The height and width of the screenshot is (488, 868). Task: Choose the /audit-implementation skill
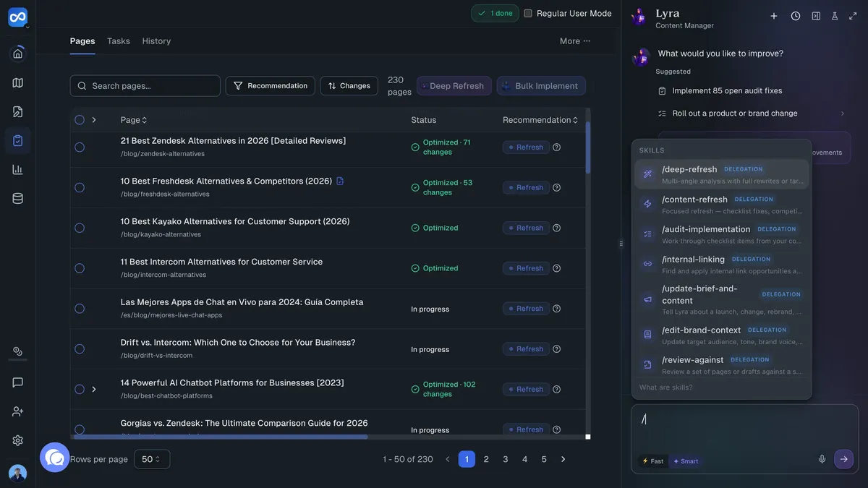[722, 234]
